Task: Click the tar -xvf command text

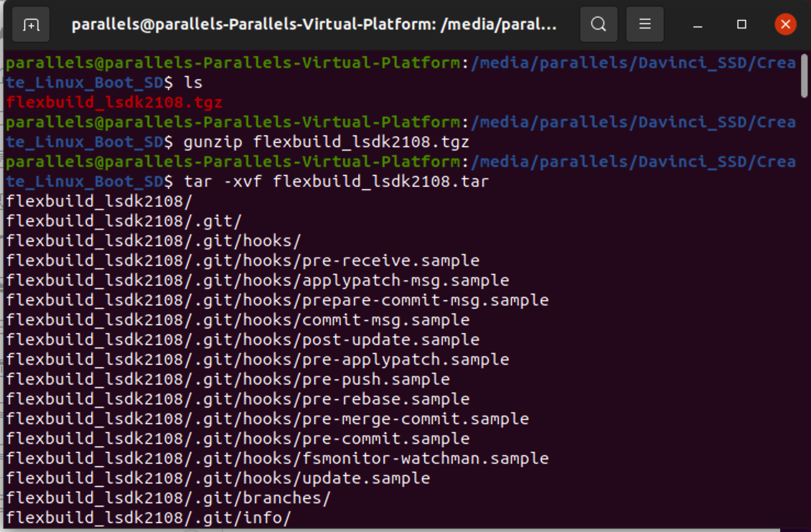Action: click(336, 181)
